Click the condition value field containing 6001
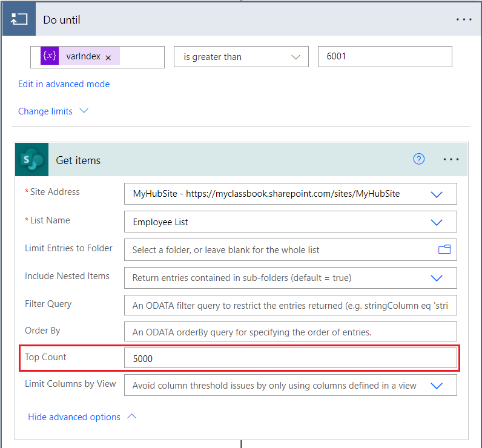Image resolution: width=482 pixels, height=448 pixels. [x=385, y=57]
